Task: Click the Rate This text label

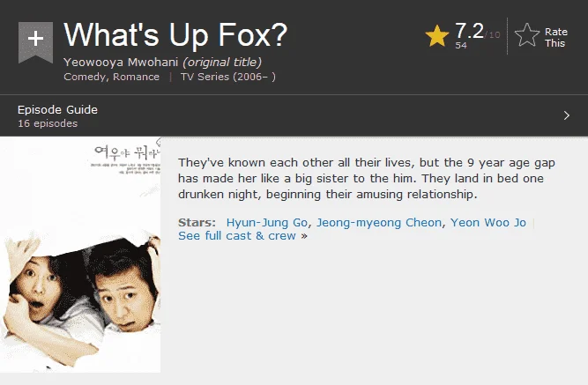Action: coord(556,38)
